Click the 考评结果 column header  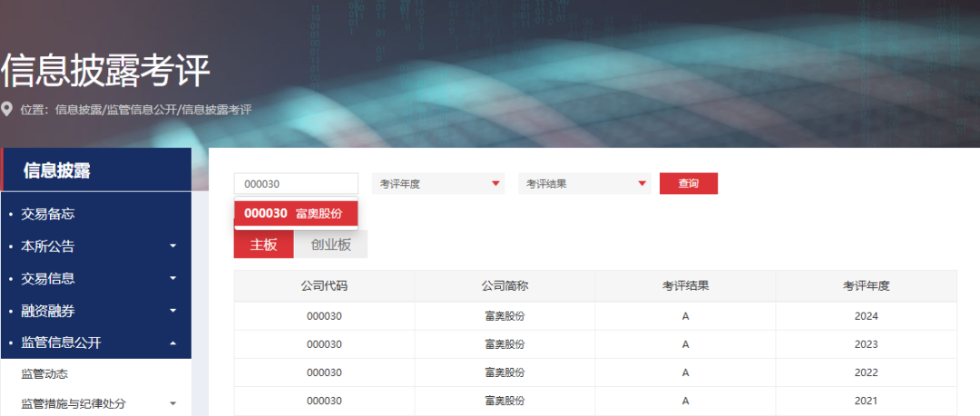[x=686, y=286]
